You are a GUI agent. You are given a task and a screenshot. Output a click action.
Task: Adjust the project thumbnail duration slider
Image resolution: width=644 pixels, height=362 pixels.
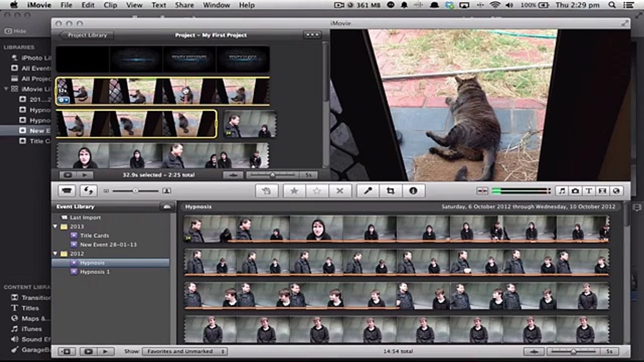(x=272, y=175)
